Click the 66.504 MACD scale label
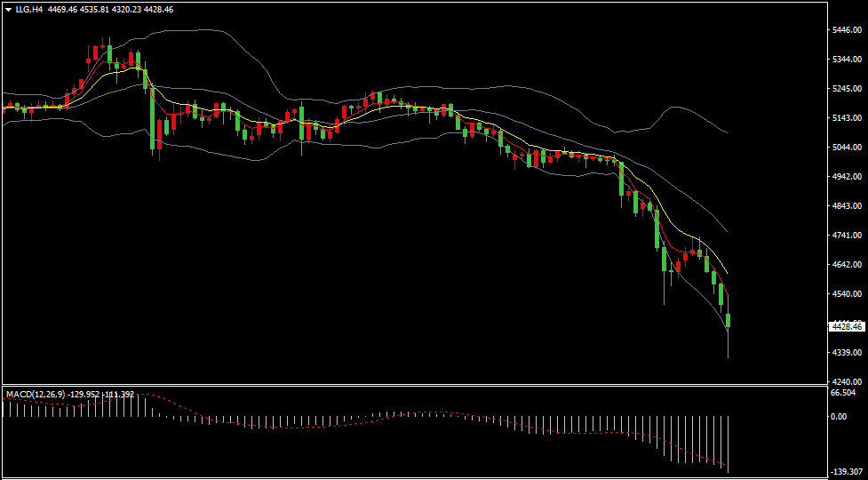 pos(843,393)
